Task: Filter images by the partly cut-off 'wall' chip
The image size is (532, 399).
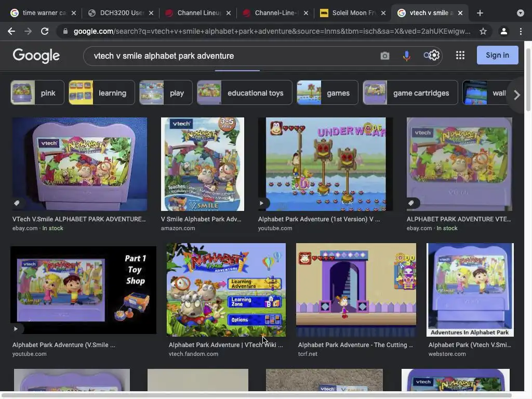Action: coord(487,92)
